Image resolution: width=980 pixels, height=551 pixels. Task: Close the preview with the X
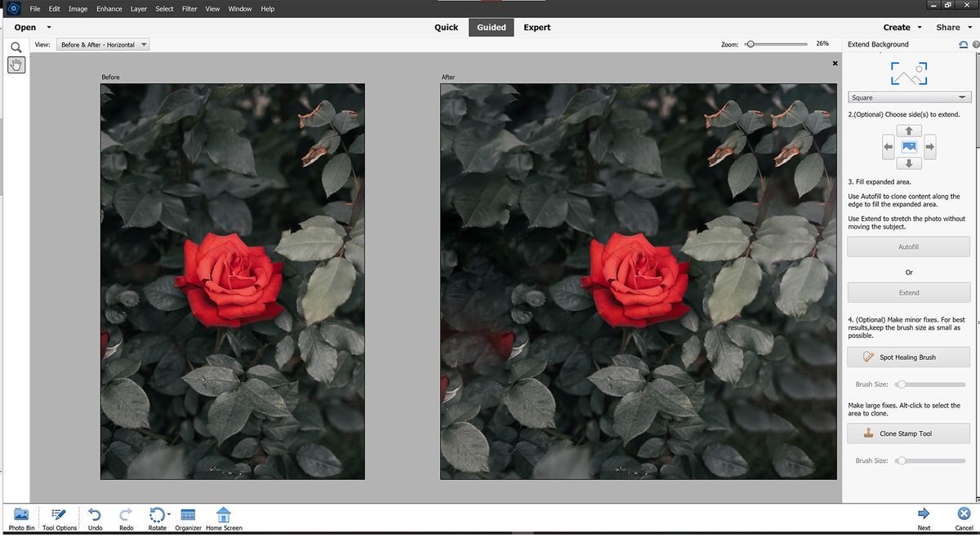pyautogui.click(x=835, y=63)
